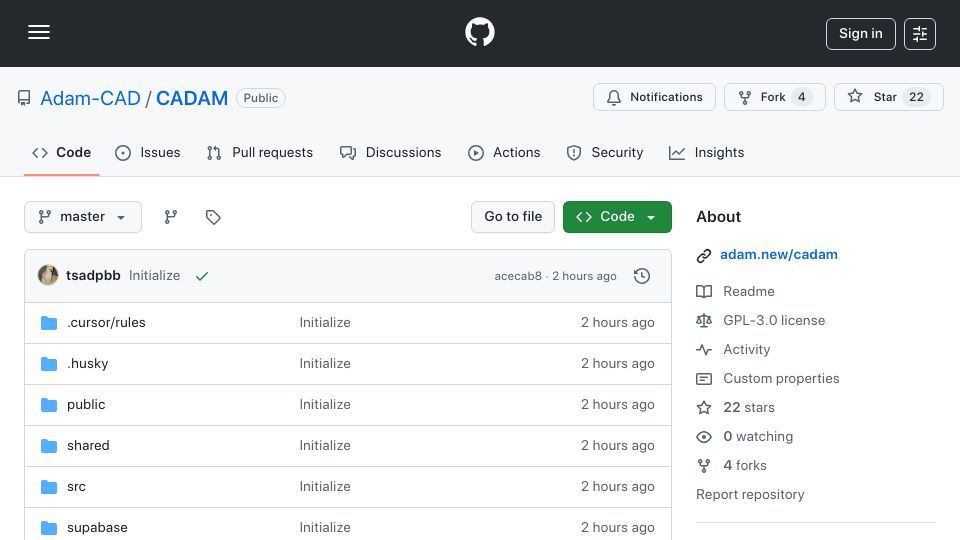Screen dimensions: 960x540
Task: Click the Notifications button
Action: [654, 97]
